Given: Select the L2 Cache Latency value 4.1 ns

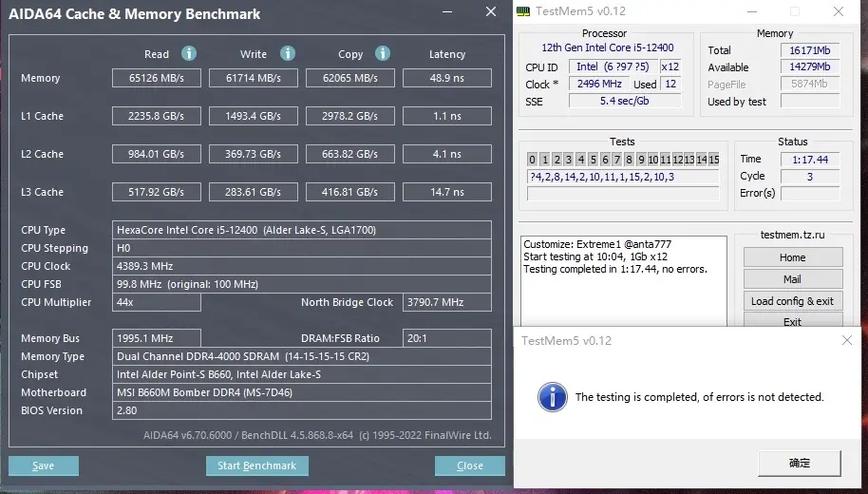Looking at the screenshot, I should click(x=447, y=154).
